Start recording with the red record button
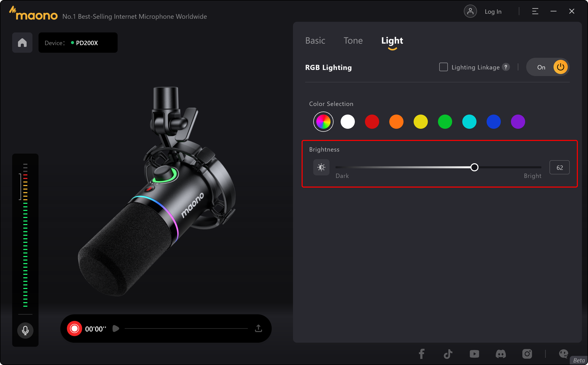 coord(75,328)
